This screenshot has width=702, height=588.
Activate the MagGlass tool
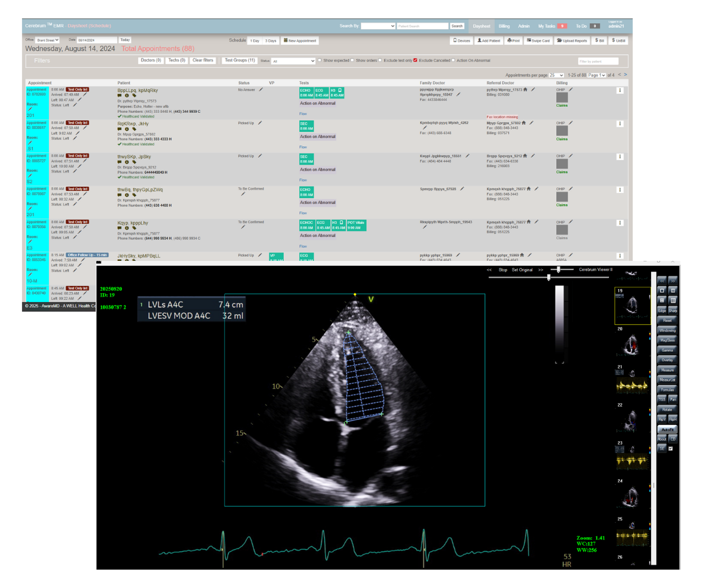667,340
